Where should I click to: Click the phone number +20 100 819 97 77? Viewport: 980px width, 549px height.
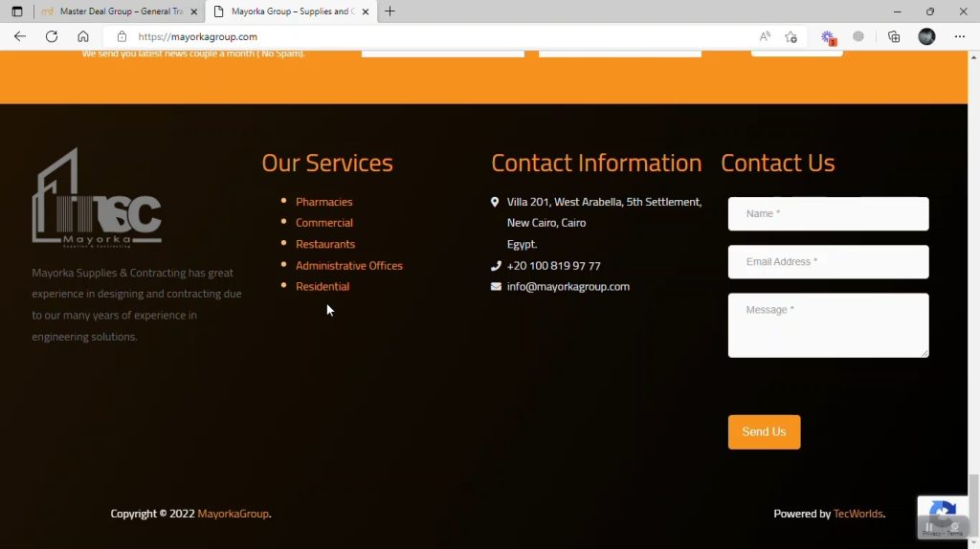[554, 266]
